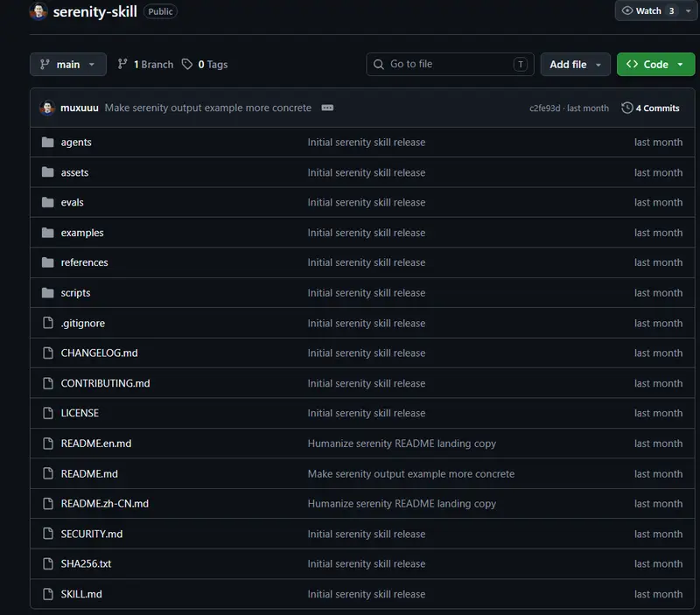Open the README.md file
Viewport: 700px width, 615px height.
(89, 474)
